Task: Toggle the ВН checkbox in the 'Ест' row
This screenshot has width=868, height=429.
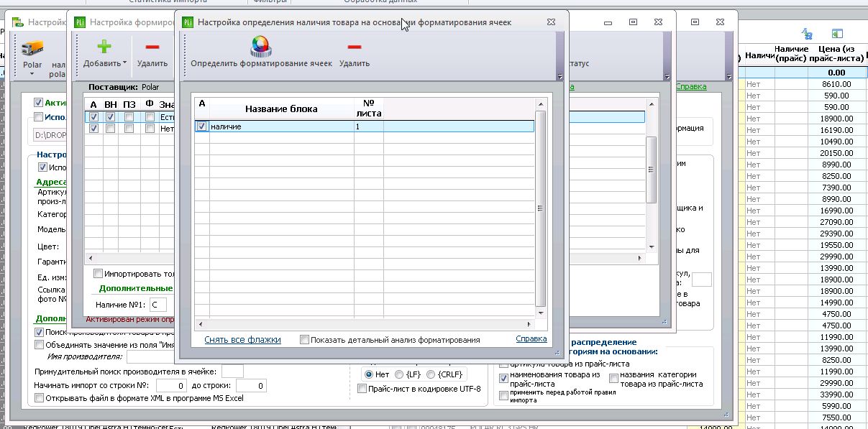Action: click(111, 117)
